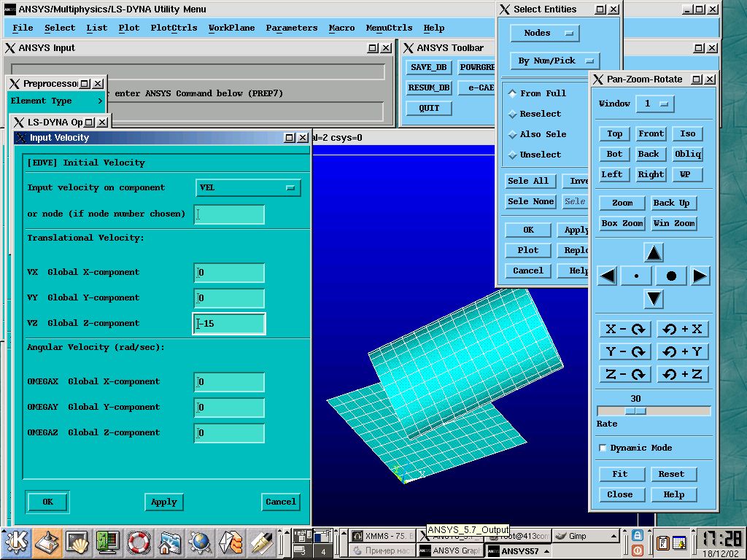Pan the view down with the down arrow

(x=654, y=298)
